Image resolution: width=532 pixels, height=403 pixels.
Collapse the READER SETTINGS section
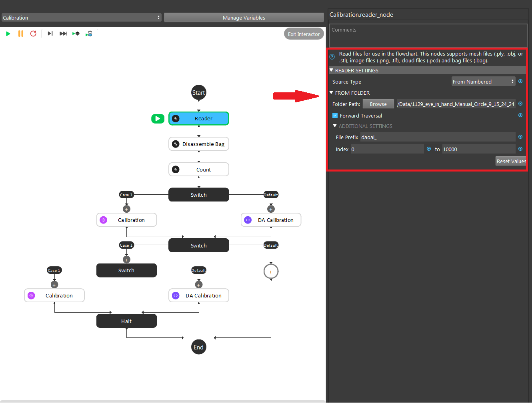point(331,70)
